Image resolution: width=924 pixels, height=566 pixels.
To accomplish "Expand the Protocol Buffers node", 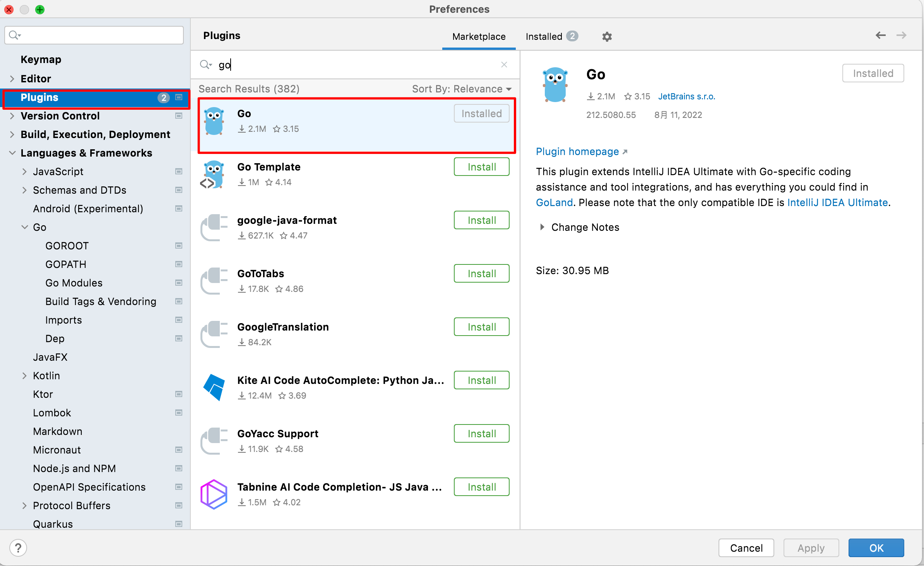I will [x=24, y=506].
